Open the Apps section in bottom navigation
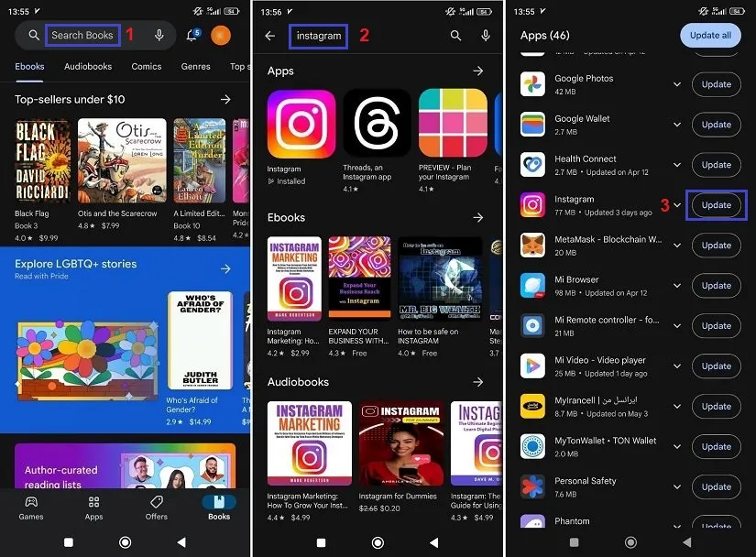Image resolution: width=756 pixels, height=557 pixels. (x=93, y=508)
